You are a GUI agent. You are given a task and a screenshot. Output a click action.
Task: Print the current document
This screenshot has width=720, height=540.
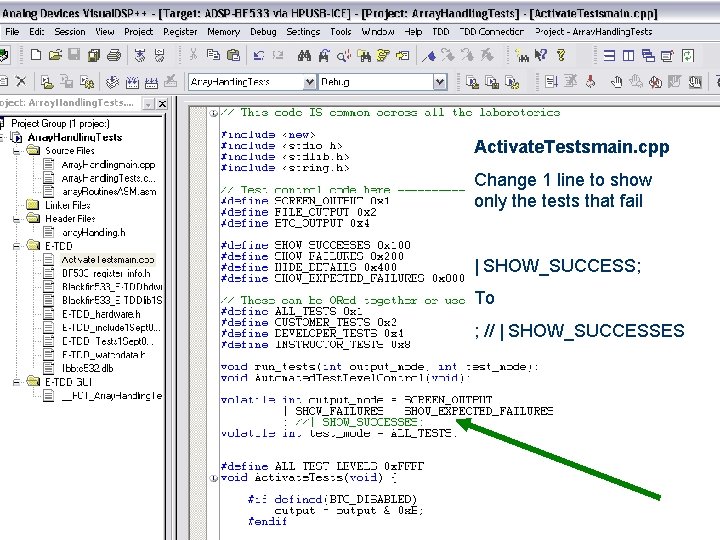tap(113, 56)
